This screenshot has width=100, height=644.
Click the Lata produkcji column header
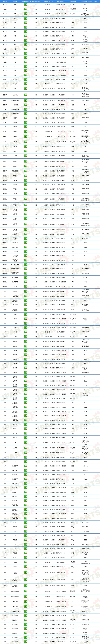(48, 1)
